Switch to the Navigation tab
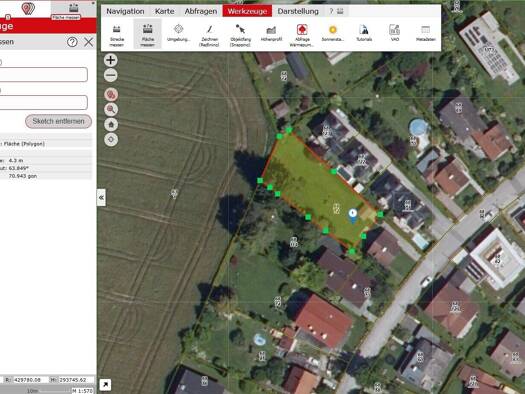The width and height of the screenshot is (525, 394). point(125,11)
